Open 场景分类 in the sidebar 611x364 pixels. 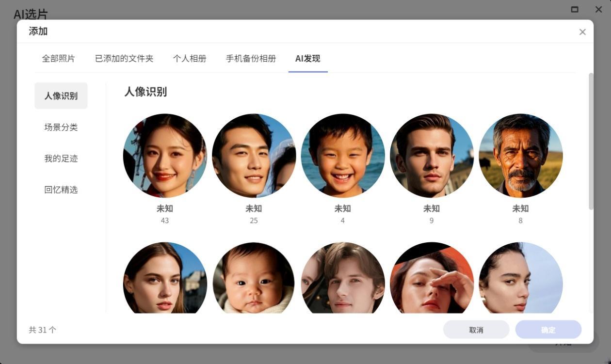(61, 127)
